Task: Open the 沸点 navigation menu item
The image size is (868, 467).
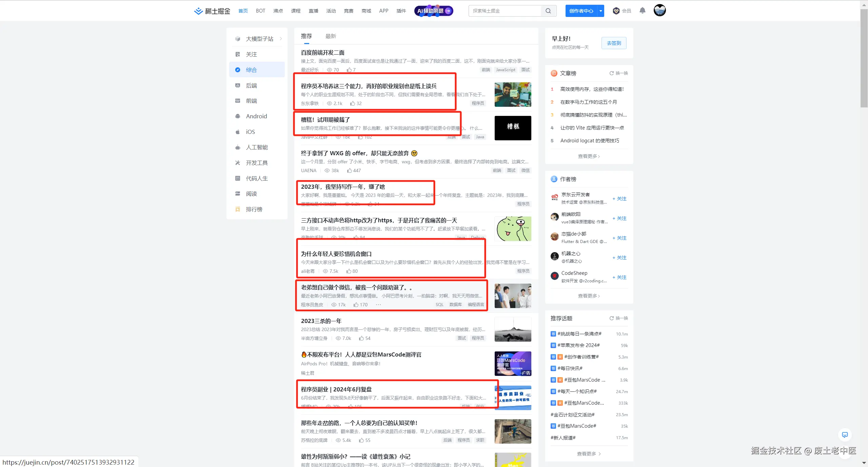Action: coord(278,11)
